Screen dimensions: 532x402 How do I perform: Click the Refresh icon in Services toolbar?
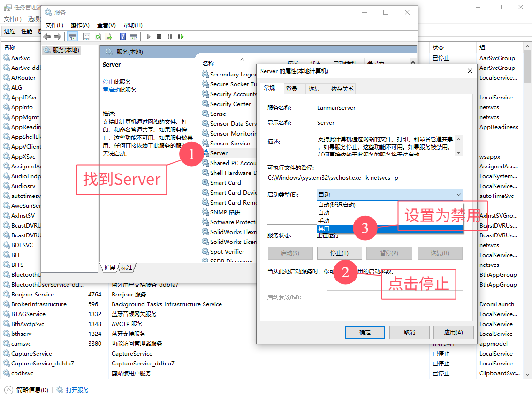(x=98, y=37)
